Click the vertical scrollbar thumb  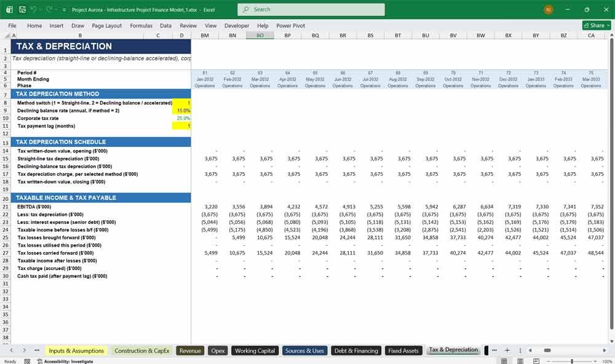coord(611,183)
